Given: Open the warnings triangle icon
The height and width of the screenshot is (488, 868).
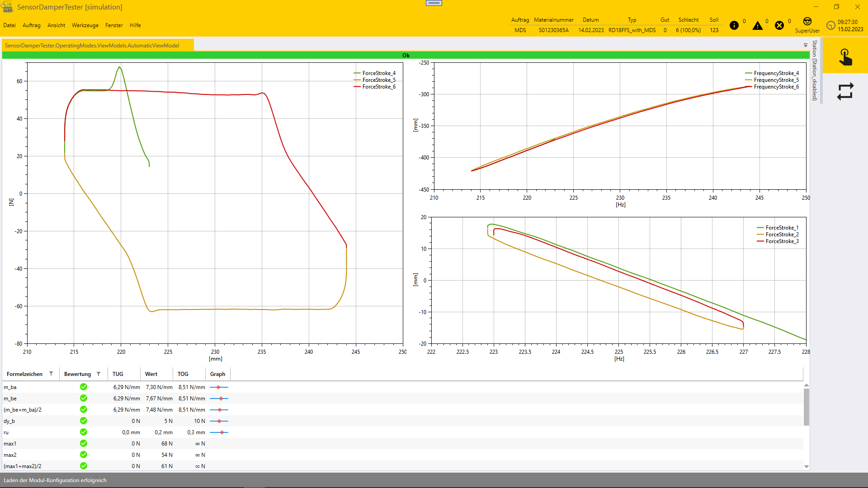Looking at the screenshot, I should 757,26.
